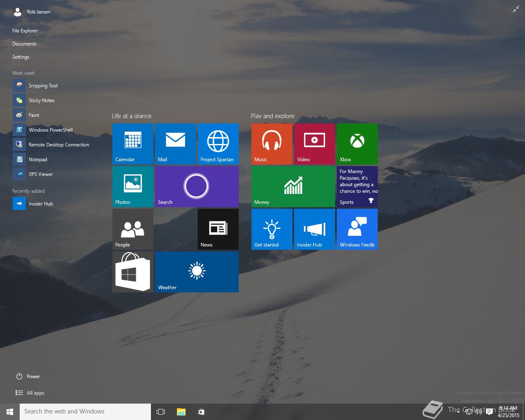
Task: Click the Play and explore group title
Action: pyautogui.click(x=273, y=116)
